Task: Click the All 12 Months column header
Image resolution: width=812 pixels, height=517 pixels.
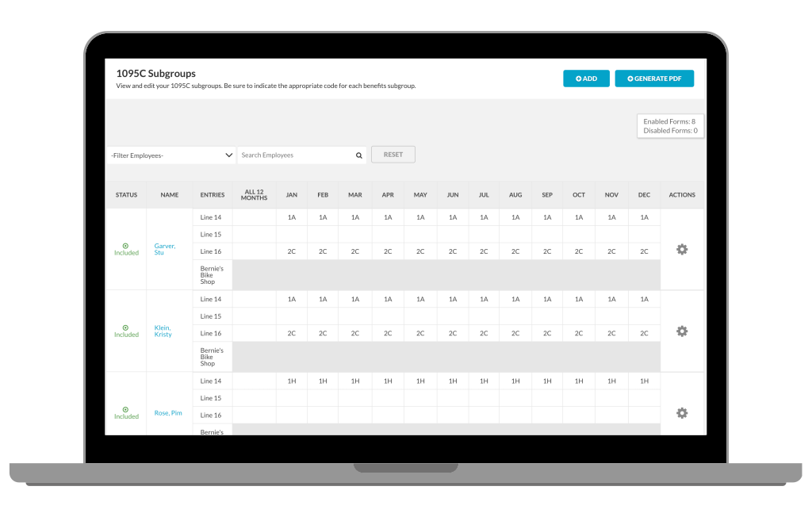Action: [x=255, y=195]
